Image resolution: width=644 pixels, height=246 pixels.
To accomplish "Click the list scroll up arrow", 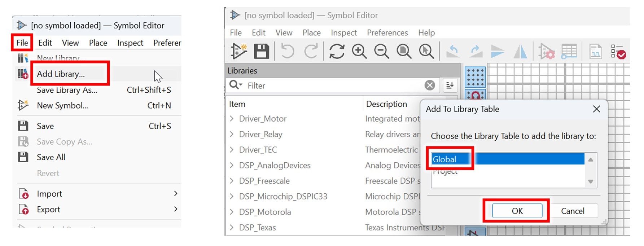I will 591,159.
